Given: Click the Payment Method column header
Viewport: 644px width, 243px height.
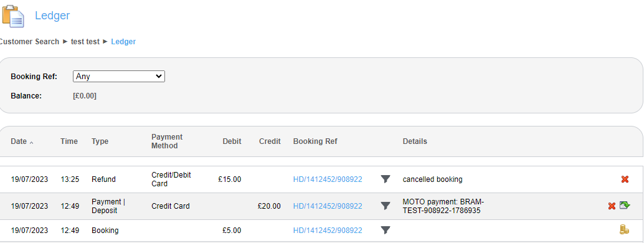Looking at the screenshot, I should (167, 141).
